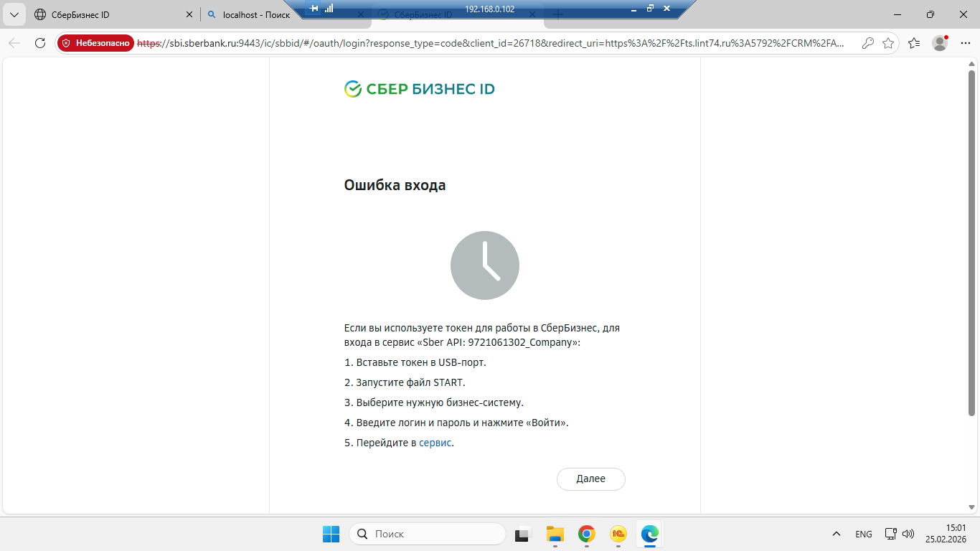Click the text Вставьте токен в USB-порт
Viewport: 980px width, 551px height.
[x=421, y=362]
